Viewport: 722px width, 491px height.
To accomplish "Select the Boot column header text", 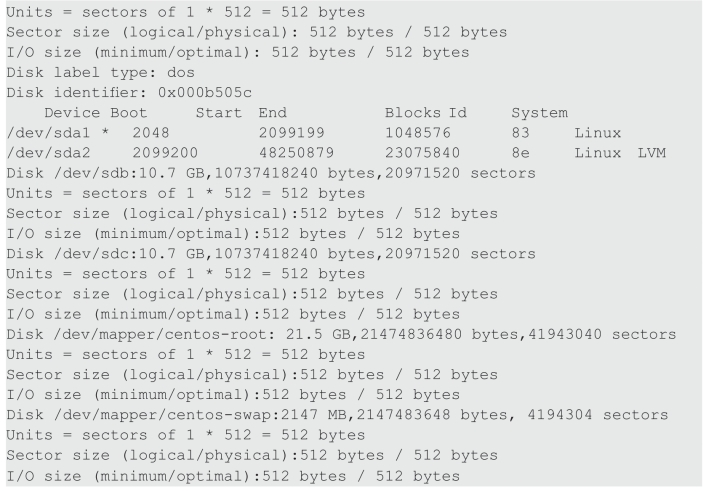I will coord(128,113).
